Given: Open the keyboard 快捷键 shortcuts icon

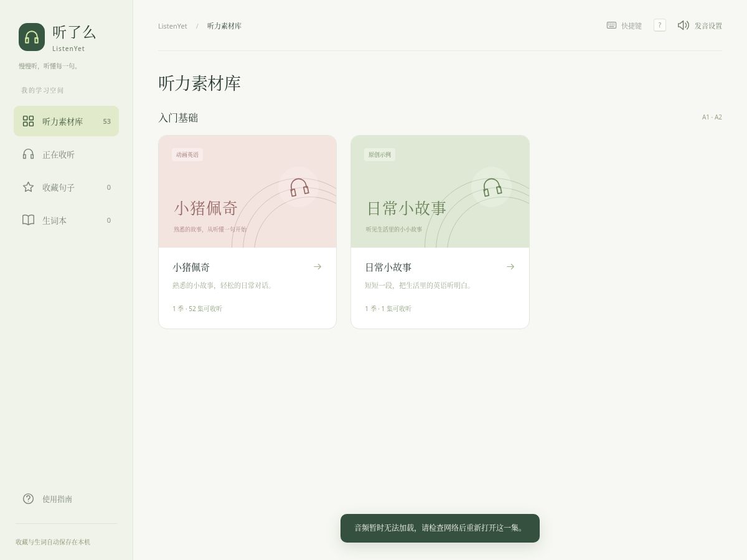Looking at the screenshot, I should [x=611, y=26].
